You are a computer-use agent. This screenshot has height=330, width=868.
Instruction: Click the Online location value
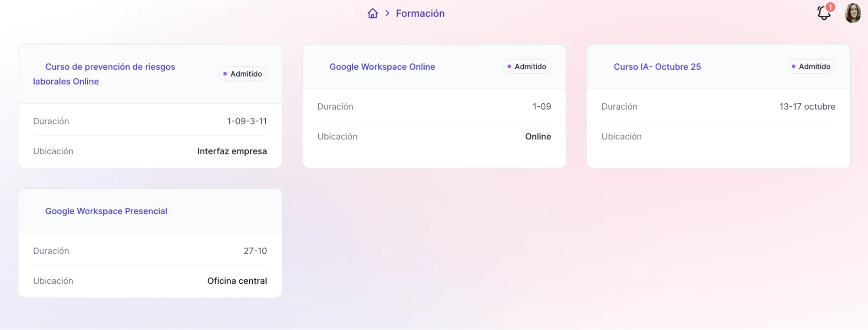pyautogui.click(x=538, y=136)
